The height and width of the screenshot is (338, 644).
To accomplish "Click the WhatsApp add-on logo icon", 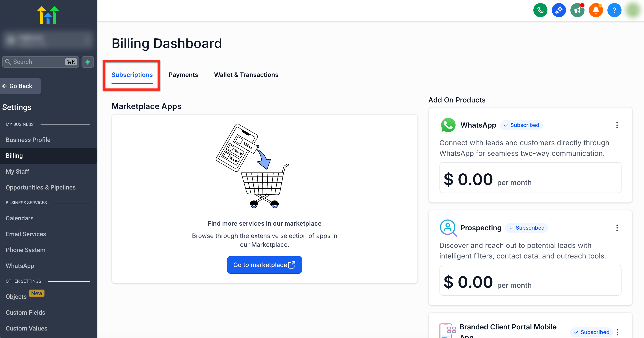I will [448, 125].
